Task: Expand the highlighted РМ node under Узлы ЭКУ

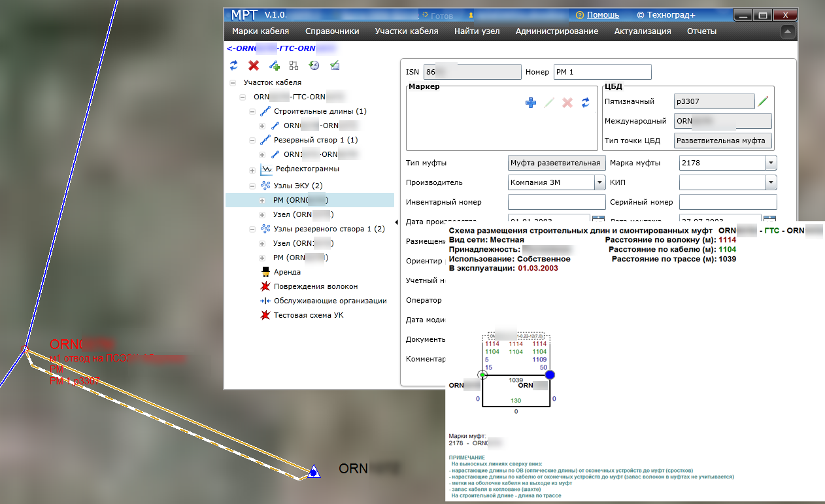Action: [x=262, y=201]
